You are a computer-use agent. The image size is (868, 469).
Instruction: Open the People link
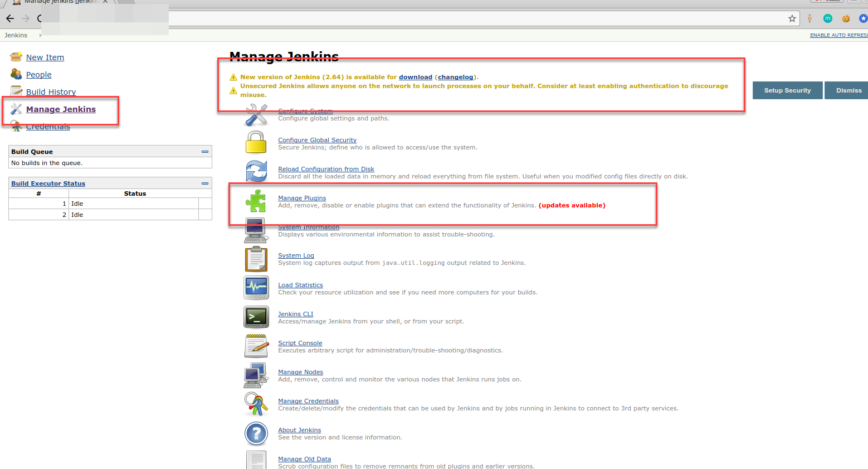point(39,75)
